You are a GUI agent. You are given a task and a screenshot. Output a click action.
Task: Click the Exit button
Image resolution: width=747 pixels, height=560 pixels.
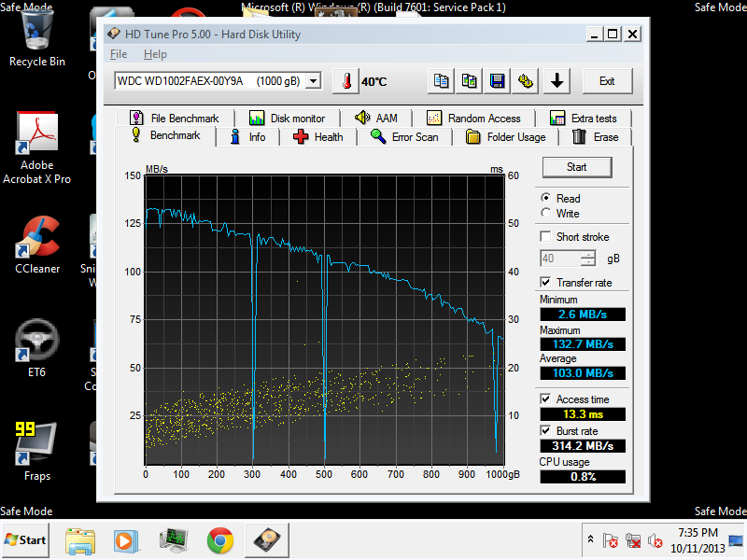[x=608, y=81]
